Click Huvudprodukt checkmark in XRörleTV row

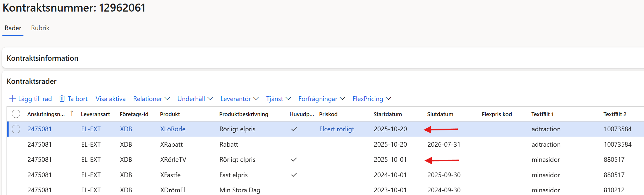[294, 160]
